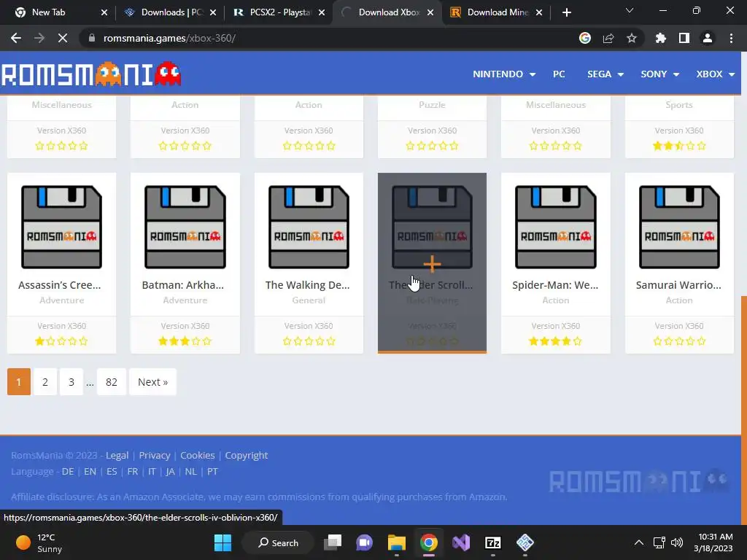The width and height of the screenshot is (747, 560).
Task: Open the tab search chevron
Action: pyautogui.click(x=630, y=10)
